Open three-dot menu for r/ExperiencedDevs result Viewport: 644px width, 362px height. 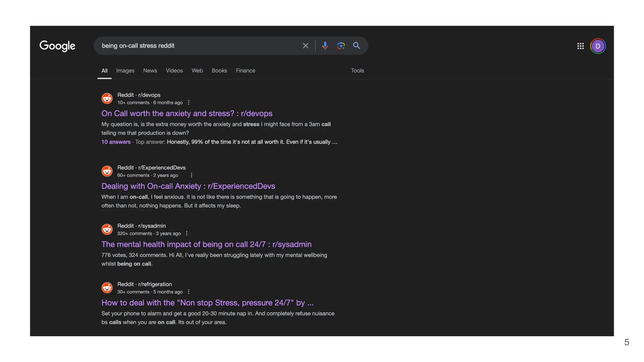click(x=191, y=175)
